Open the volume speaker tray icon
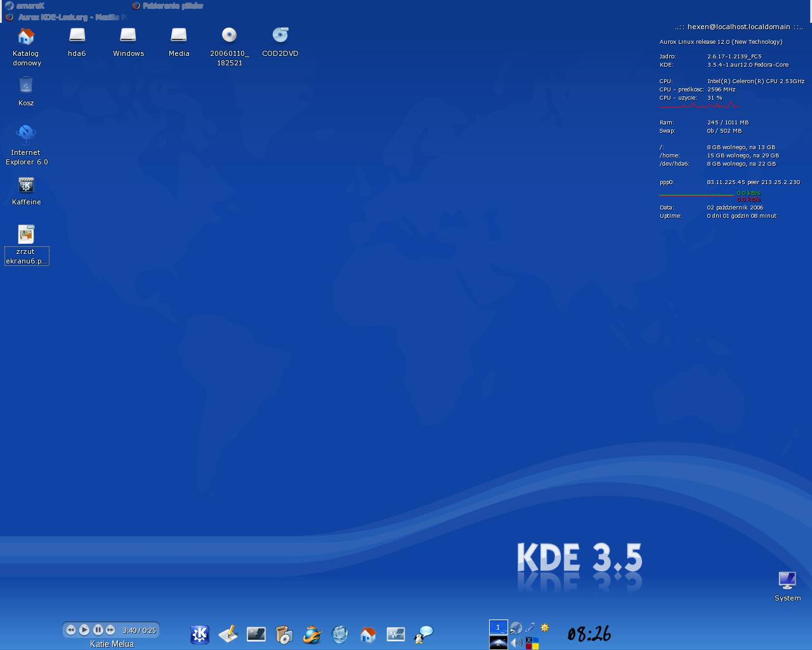Screen dimensions: 812x650 (516, 642)
